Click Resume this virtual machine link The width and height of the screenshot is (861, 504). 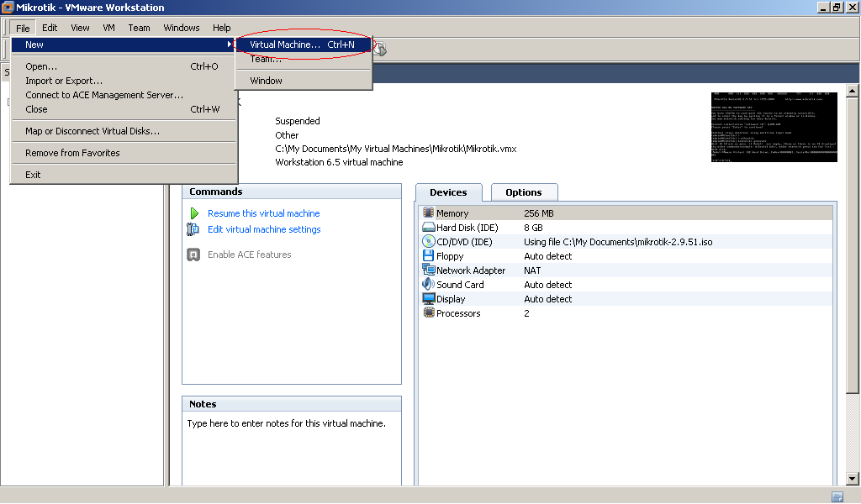(x=263, y=213)
